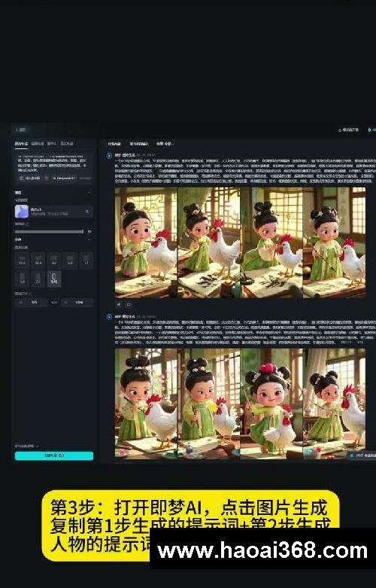This screenshot has width=376, height=588.
Task: Open the filter dropdown in the results tab row
Action: pos(165,144)
